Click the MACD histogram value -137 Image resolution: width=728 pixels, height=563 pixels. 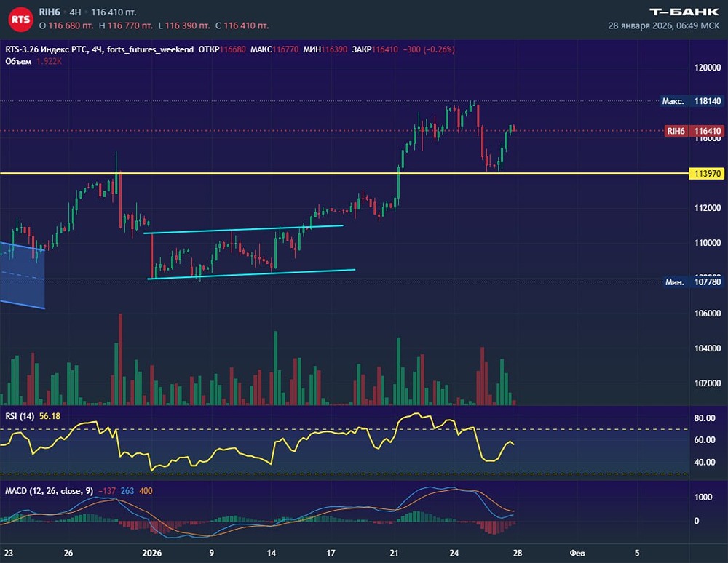[x=107, y=491]
